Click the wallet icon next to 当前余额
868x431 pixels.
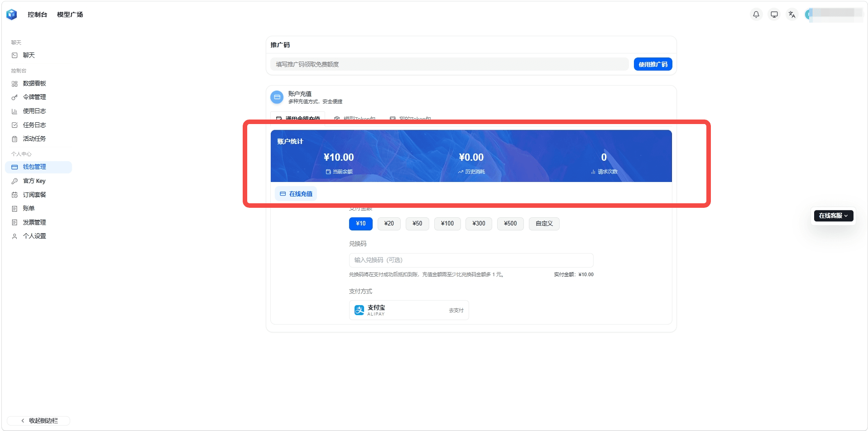click(328, 172)
